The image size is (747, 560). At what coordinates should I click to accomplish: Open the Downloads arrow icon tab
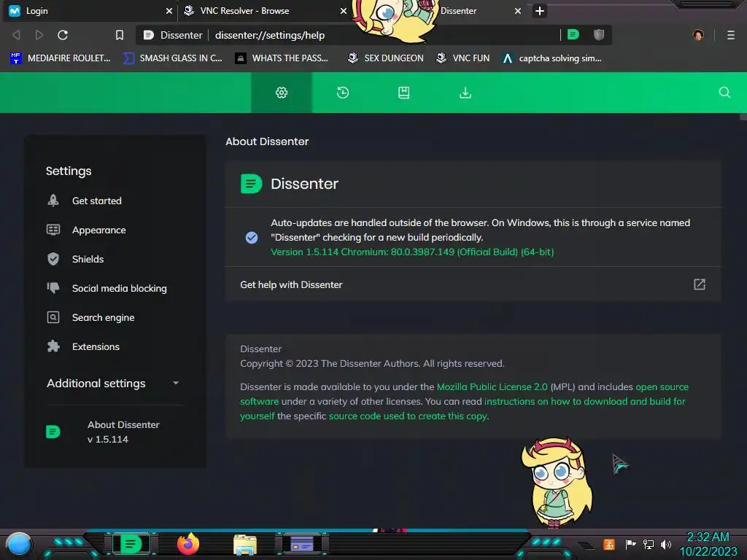[465, 93]
